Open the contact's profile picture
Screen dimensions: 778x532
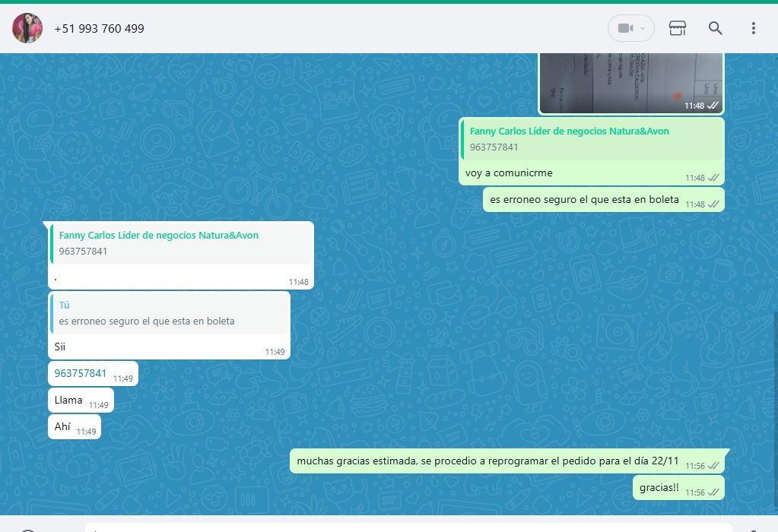coord(27,28)
